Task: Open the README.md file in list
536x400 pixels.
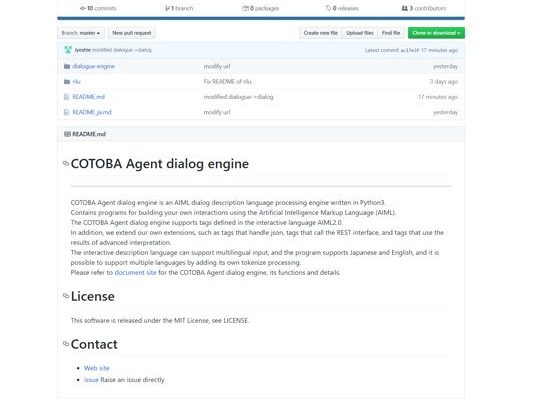Action: (89, 97)
